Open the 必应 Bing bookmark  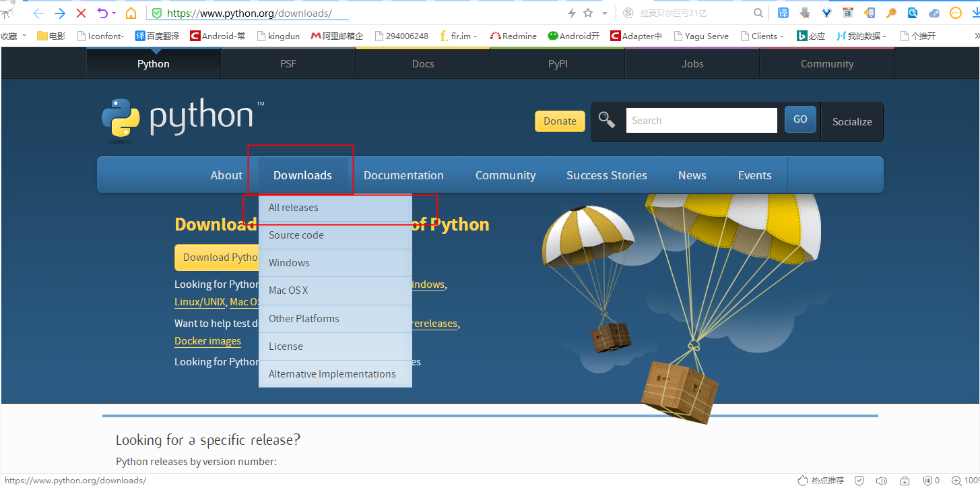[811, 36]
